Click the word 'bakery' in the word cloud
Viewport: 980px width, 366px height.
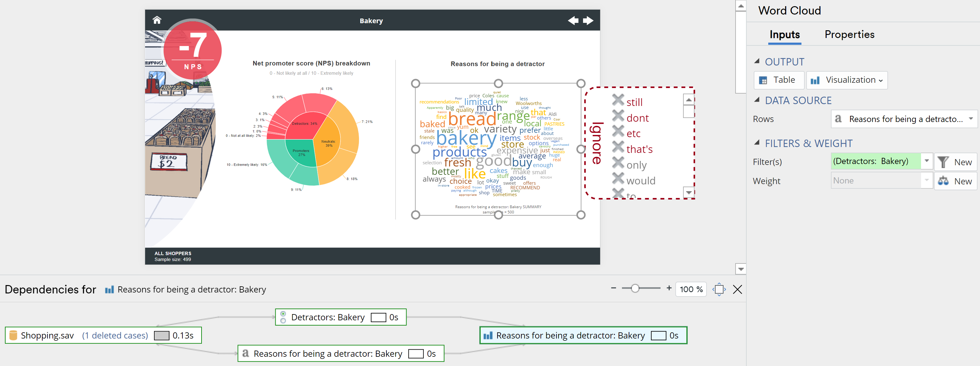(466, 138)
